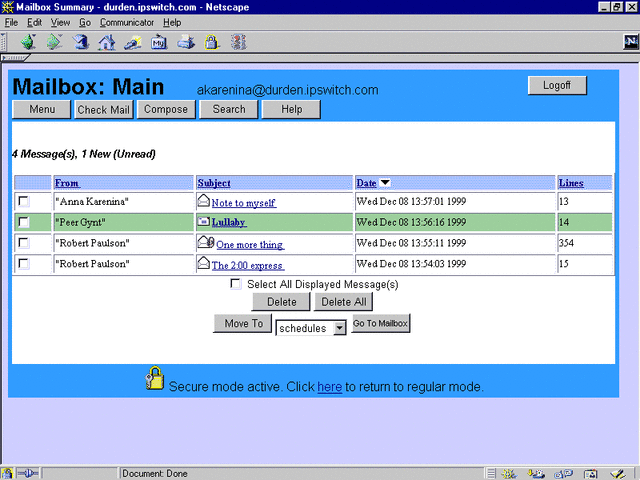Click the collapsed toolbar tab under the navigation toolbar
640x480 pixels.
pyautogui.click(x=14, y=58)
